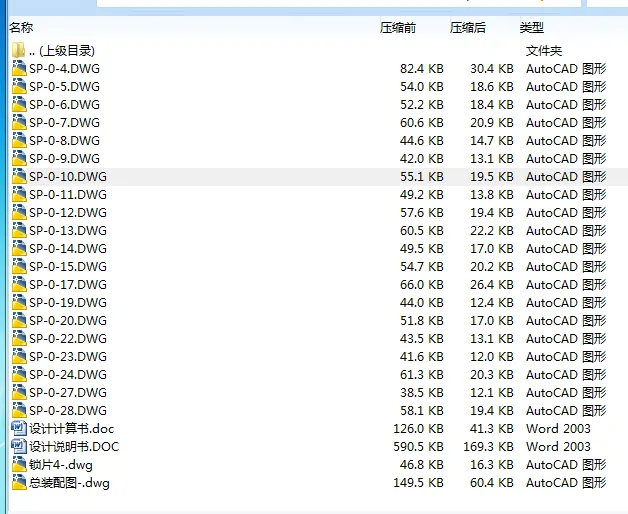Click the file icon of SP-0-23.DWG
Image resolution: width=628 pixels, height=514 pixels.
[x=19, y=357]
